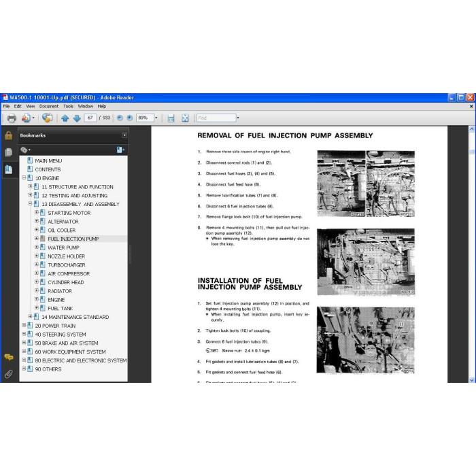Click the email/export PDF icon
This screenshot has width=476, height=476.
pyautogui.click(x=26, y=118)
